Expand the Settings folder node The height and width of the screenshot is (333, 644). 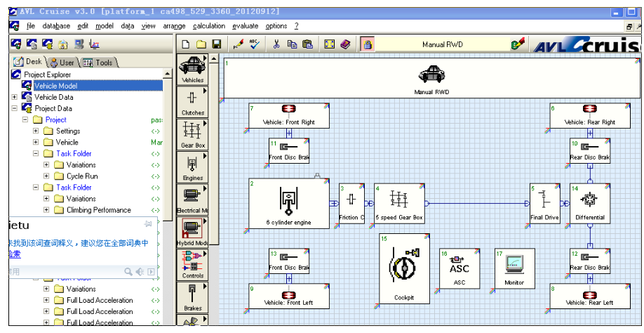point(36,131)
